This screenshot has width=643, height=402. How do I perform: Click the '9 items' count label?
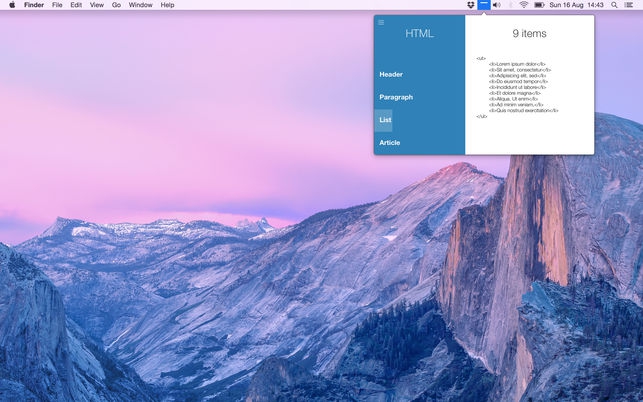point(529,34)
